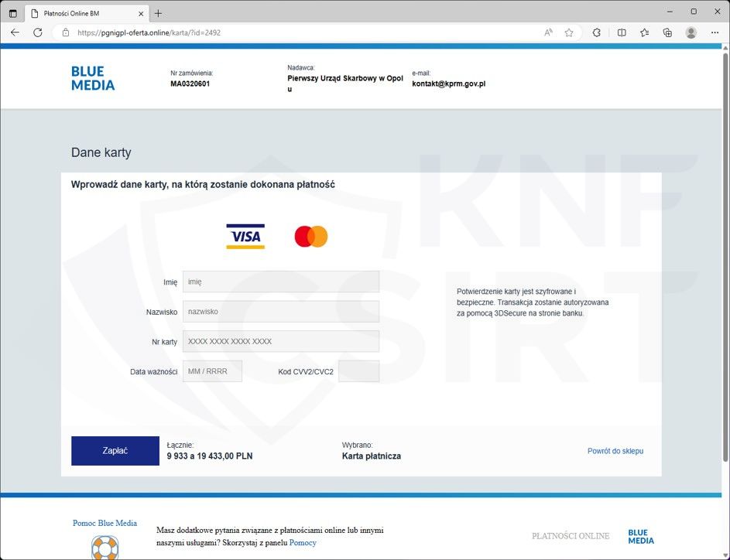The height and width of the screenshot is (560, 730).
Task: Open the split screen icon
Action: tap(622, 32)
